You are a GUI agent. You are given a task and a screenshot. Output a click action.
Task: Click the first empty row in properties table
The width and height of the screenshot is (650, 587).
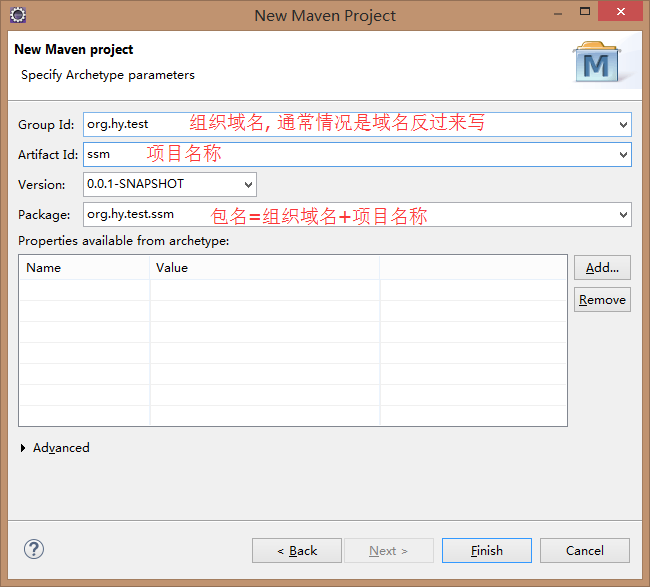point(293,290)
